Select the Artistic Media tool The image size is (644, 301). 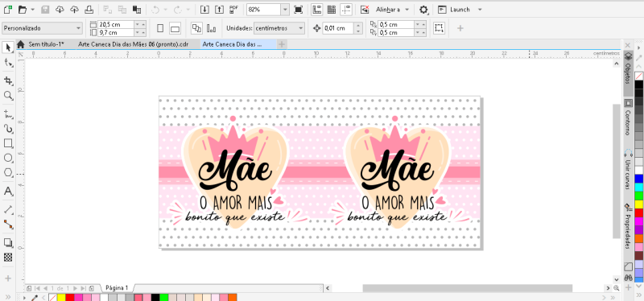tap(8, 129)
